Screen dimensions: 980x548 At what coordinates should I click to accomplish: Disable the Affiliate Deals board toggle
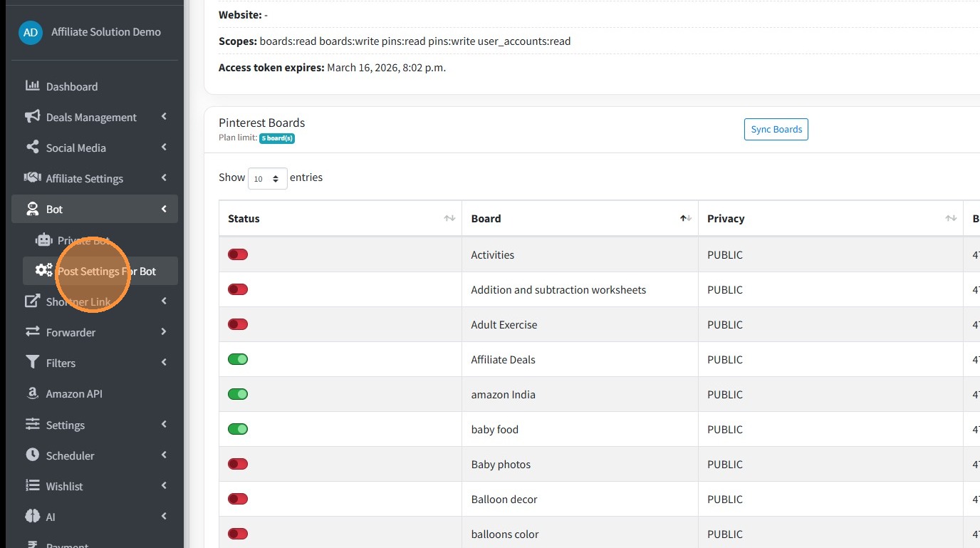tap(238, 359)
